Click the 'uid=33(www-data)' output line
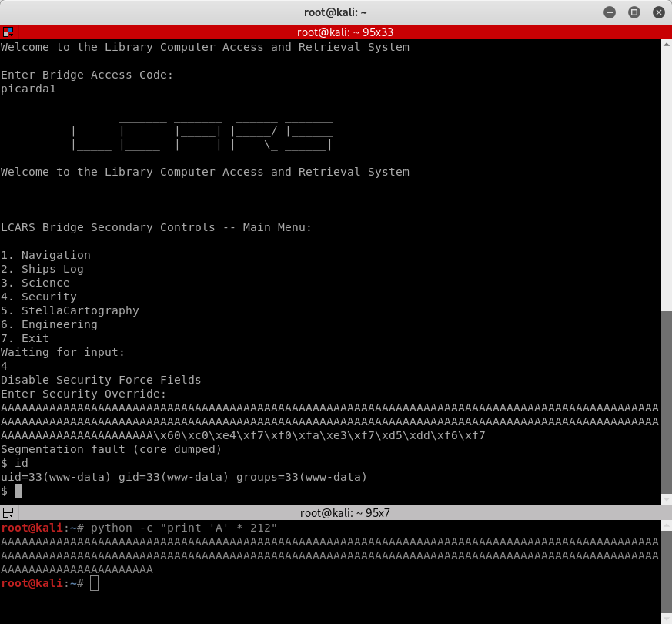Screen dimensions: 672x624 [x=184, y=477]
